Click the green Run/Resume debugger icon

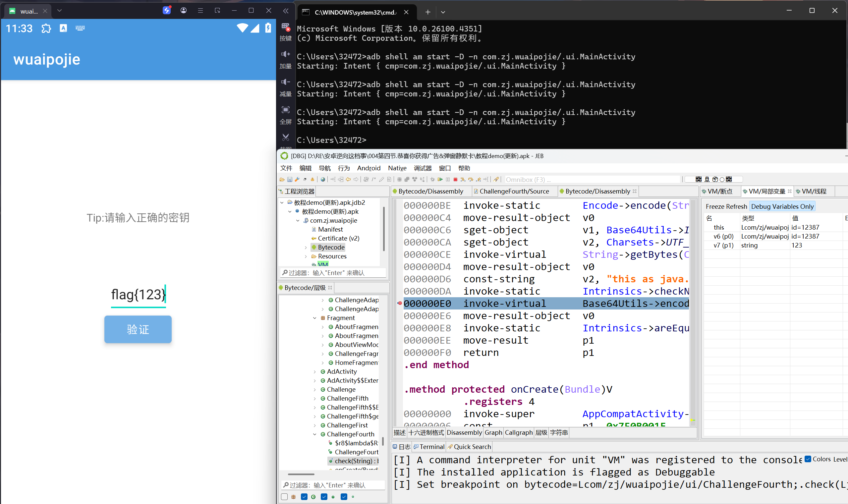[440, 179]
